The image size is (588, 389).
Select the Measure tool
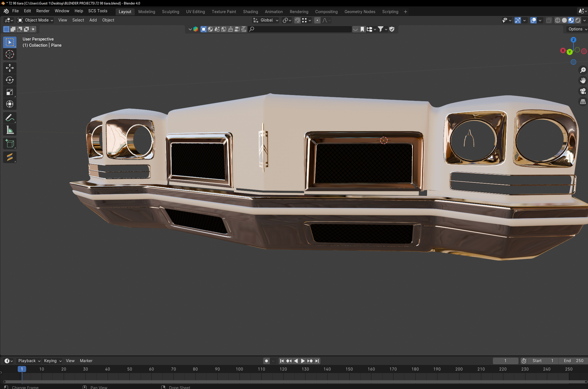point(10,130)
